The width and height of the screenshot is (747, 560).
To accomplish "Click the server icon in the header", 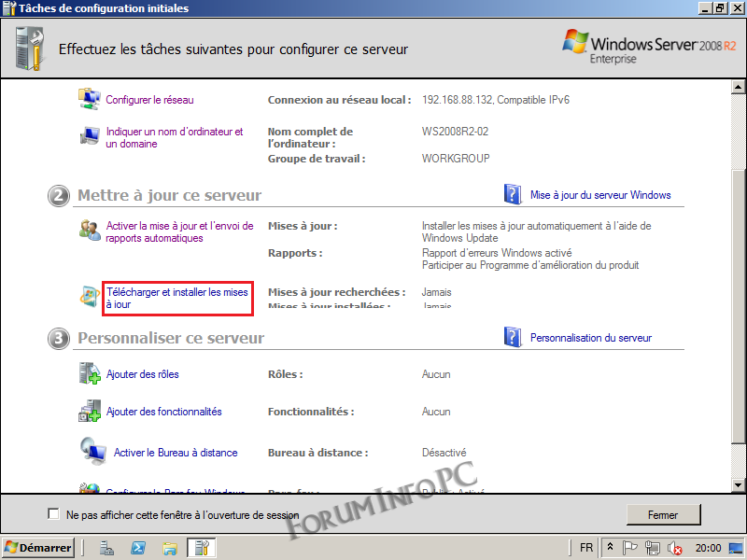I will [x=30, y=49].
